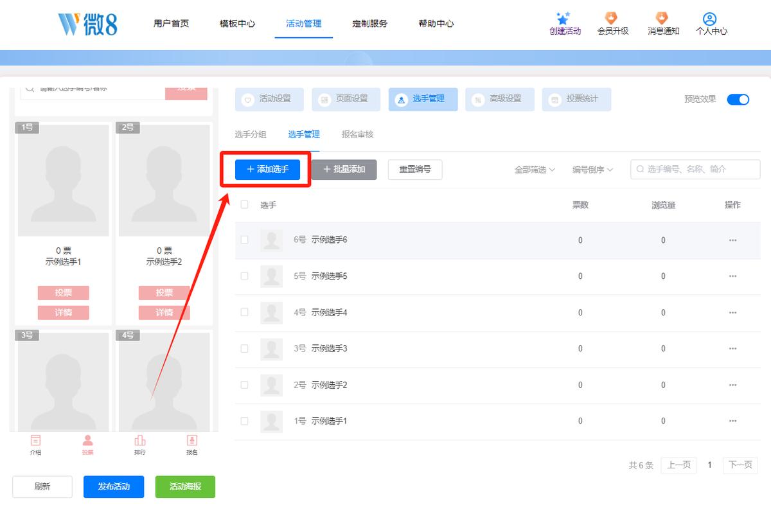Image resolution: width=771 pixels, height=532 pixels.
Task: Expand the 编号倒序 sort dropdown
Action: (593, 170)
